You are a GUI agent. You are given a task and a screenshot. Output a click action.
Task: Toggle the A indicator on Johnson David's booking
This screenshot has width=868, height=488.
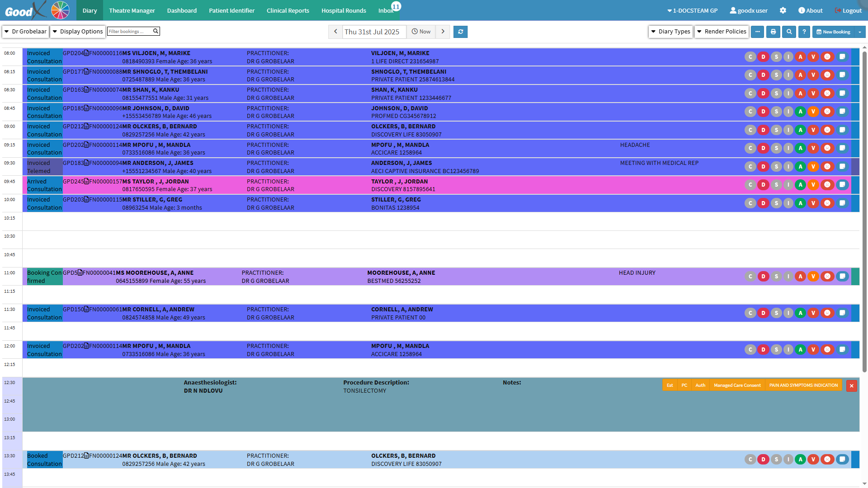(800, 112)
